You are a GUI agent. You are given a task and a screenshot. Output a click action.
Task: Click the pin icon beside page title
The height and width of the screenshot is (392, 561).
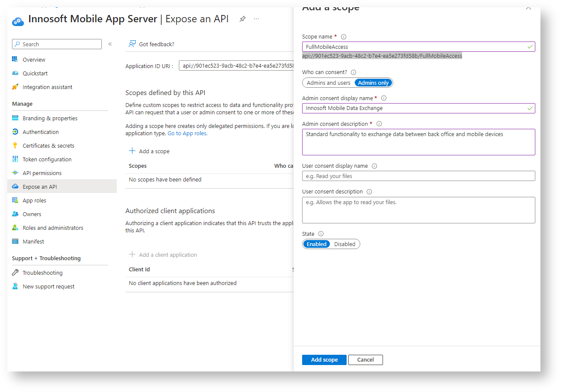243,19
